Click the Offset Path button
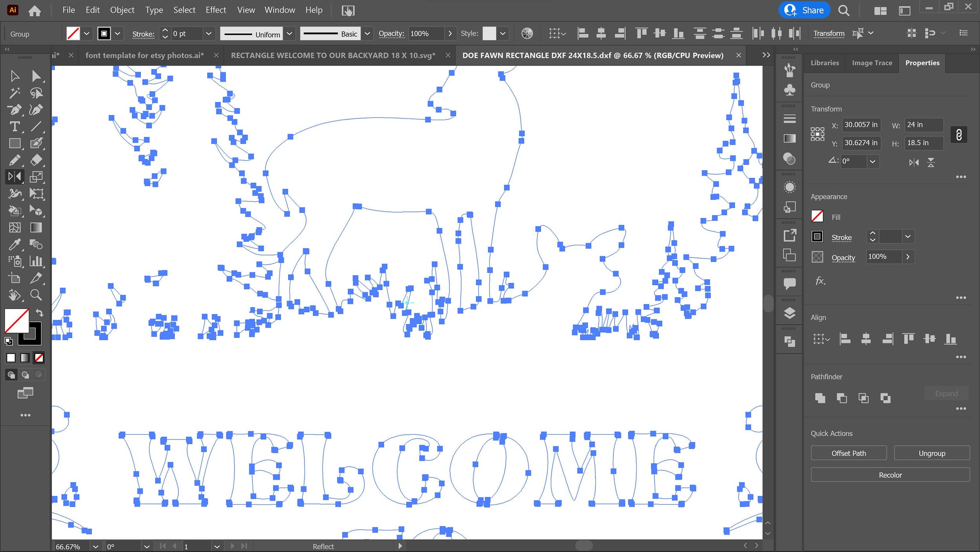Image resolution: width=980 pixels, height=552 pixels. 848,453
